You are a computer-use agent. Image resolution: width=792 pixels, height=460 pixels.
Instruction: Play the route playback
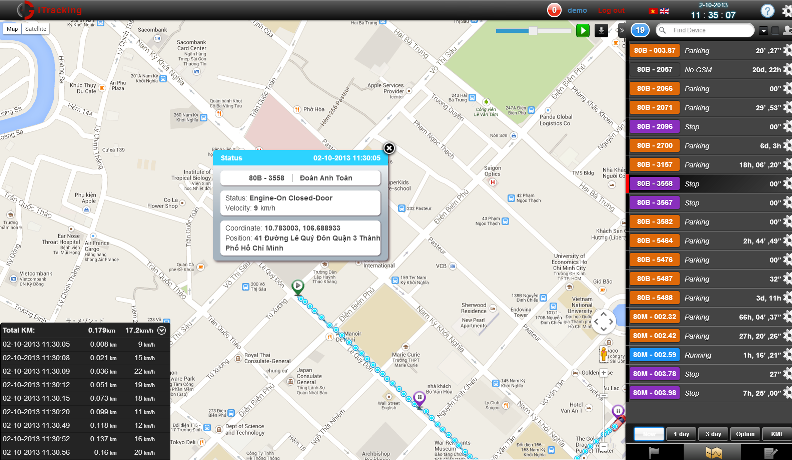[582, 30]
